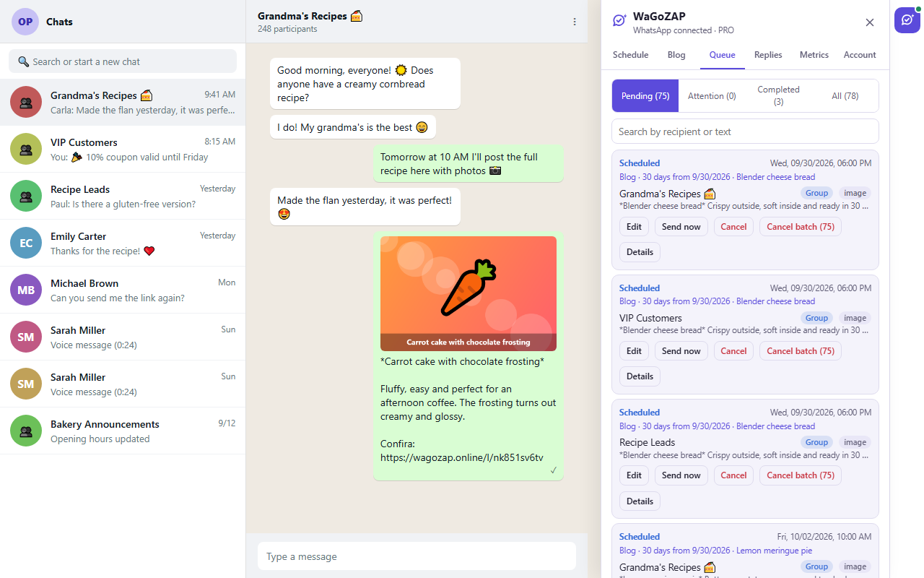The width and height of the screenshot is (924, 578).
Task: Select the All (78) queue filter
Action: click(845, 95)
